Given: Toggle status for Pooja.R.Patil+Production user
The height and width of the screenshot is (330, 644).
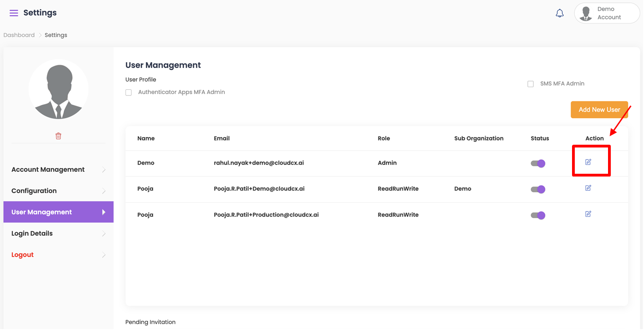Looking at the screenshot, I should (538, 215).
